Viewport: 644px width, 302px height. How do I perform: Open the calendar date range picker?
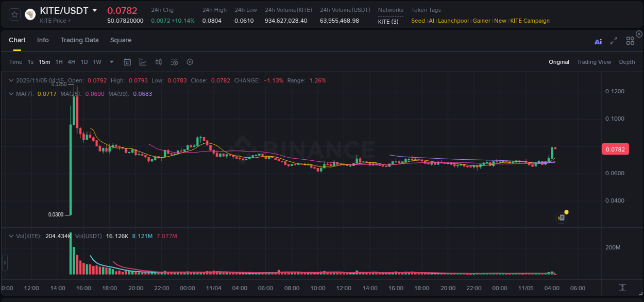coord(127,62)
